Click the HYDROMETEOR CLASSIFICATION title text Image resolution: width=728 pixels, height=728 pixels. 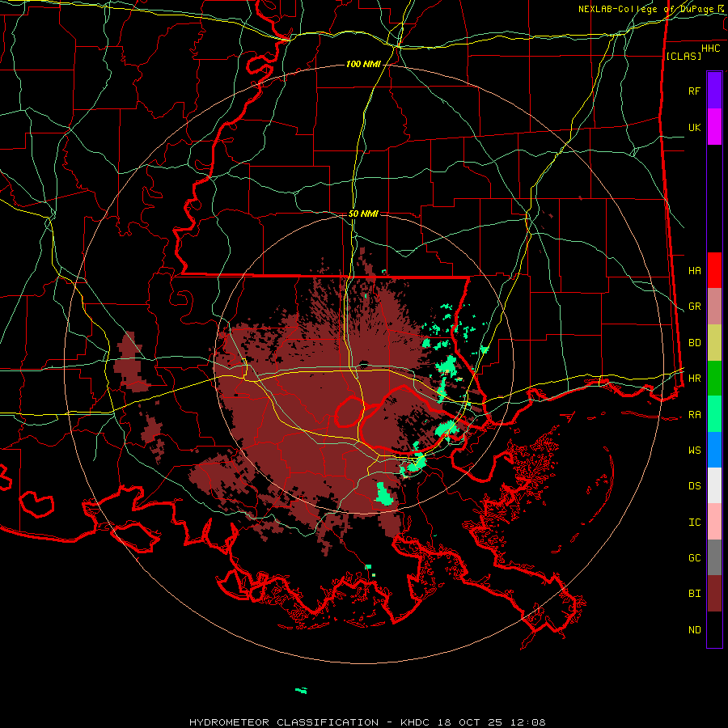coord(284,722)
